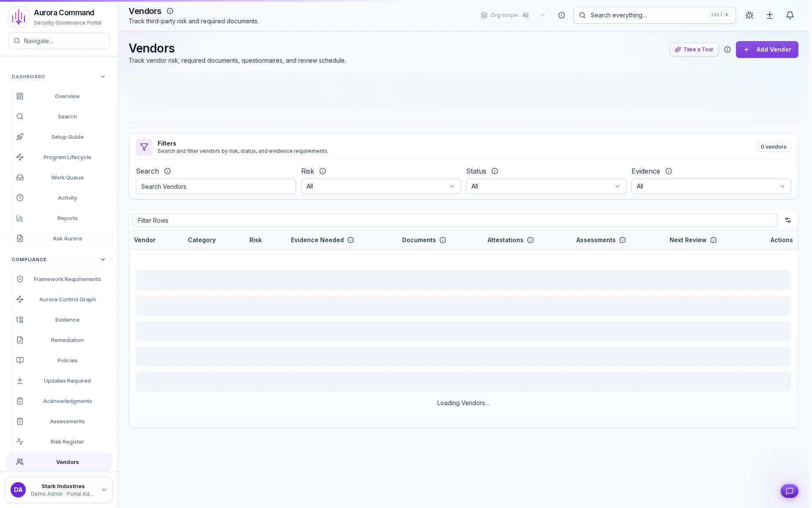Click the bug report icon in top bar
Viewport: 812px width, 508px height.
click(749, 15)
